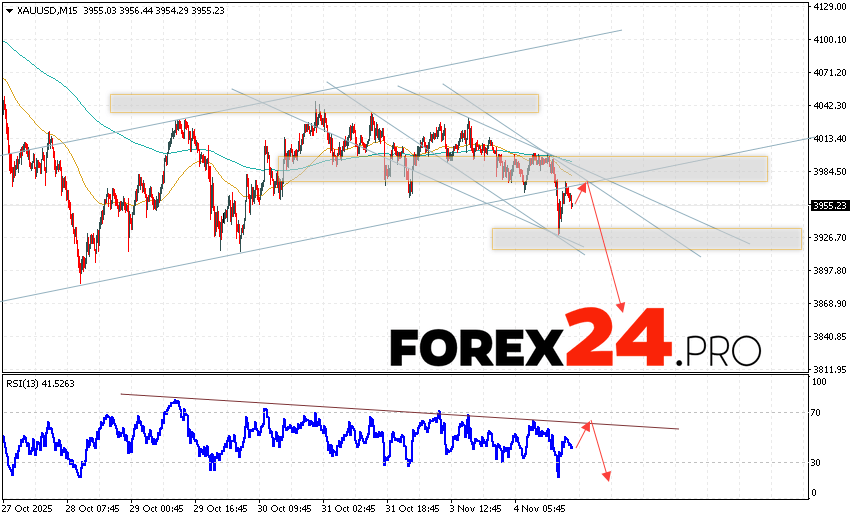Click the 31 Oct 02:45 time label
The width and height of the screenshot is (854, 520).
349,509
